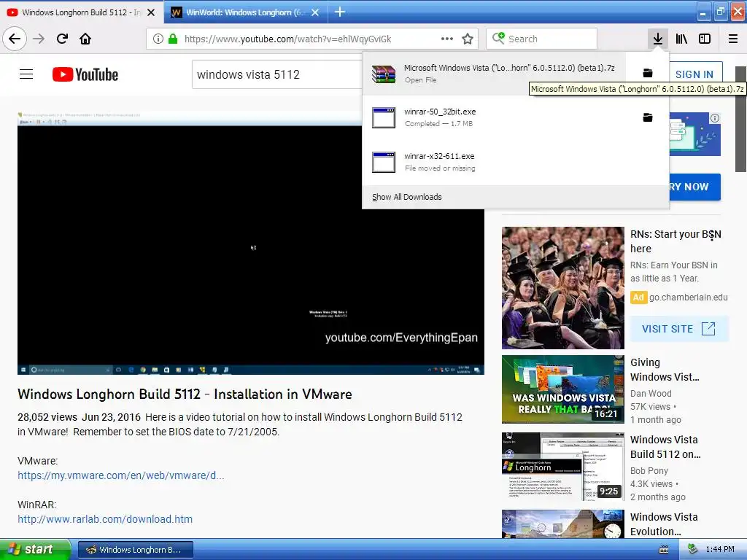Open YouTube guide hamburger menu
747x560 pixels.
[x=26, y=74]
